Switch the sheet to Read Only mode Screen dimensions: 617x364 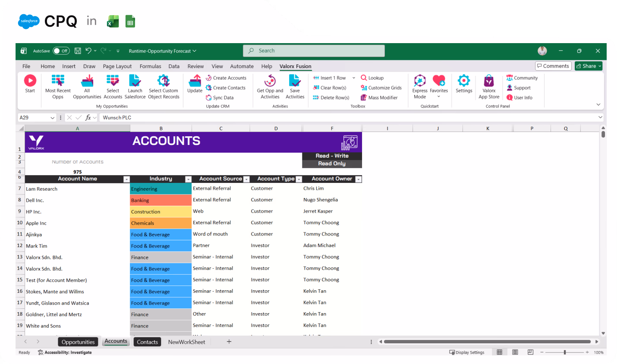331,163
